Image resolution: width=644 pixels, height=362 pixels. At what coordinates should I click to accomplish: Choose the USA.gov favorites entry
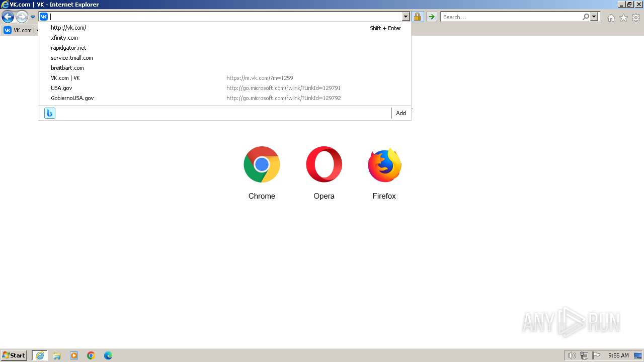pyautogui.click(x=224, y=88)
